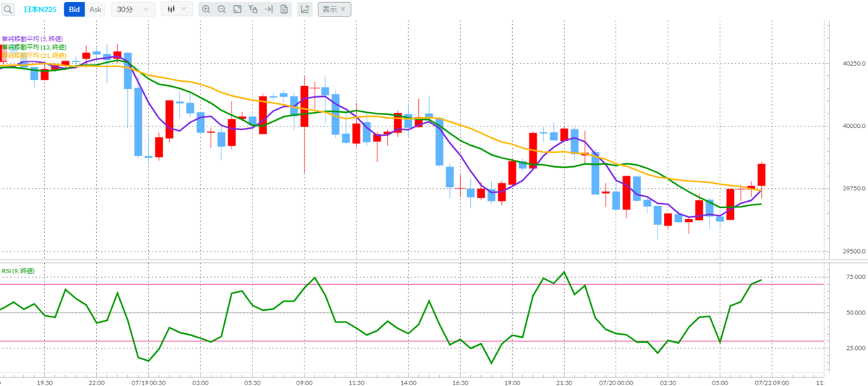Click the 07/20 00:00 time axis label
This screenshot has height=386, width=868.
click(x=616, y=382)
